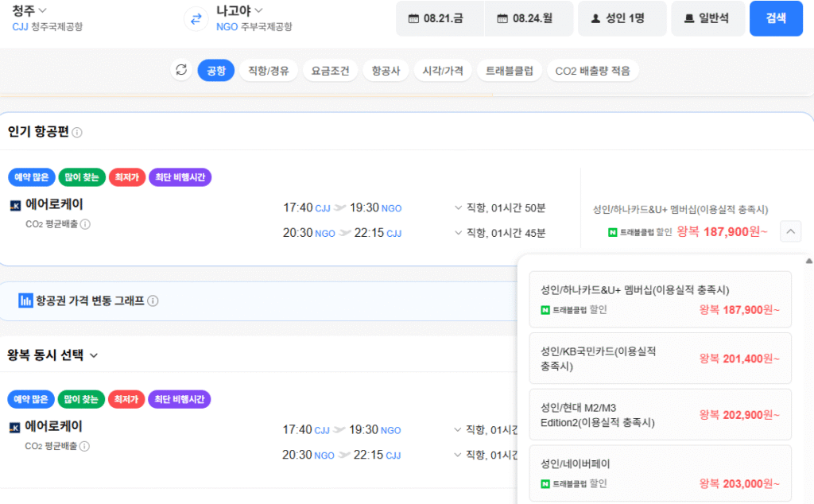Screen dimensions: 814x504
Task: Click the price graph bar chart icon
Action: pos(25,300)
